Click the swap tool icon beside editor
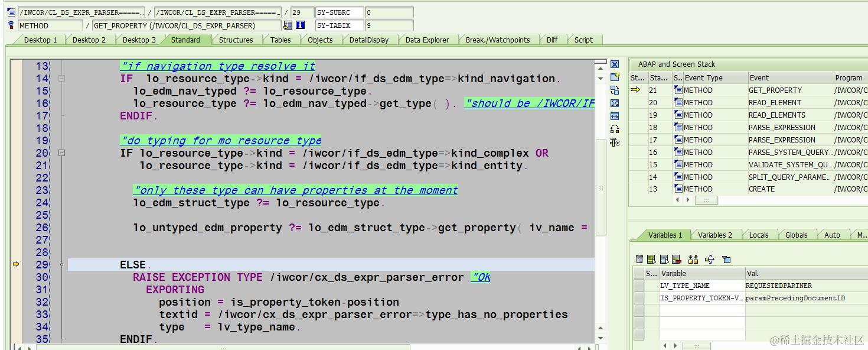The height and width of the screenshot is (350, 868). click(x=615, y=90)
